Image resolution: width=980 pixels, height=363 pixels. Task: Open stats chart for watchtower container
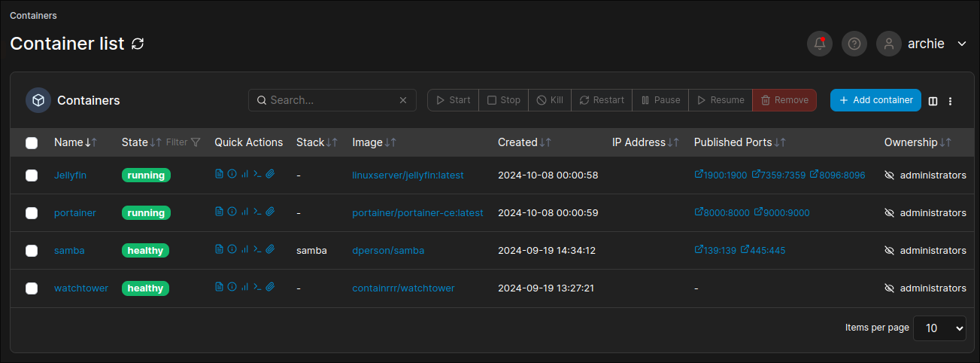[x=244, y=287]
